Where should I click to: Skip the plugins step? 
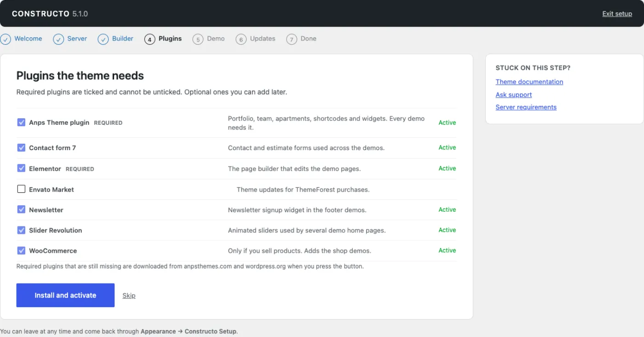[129, 296]
